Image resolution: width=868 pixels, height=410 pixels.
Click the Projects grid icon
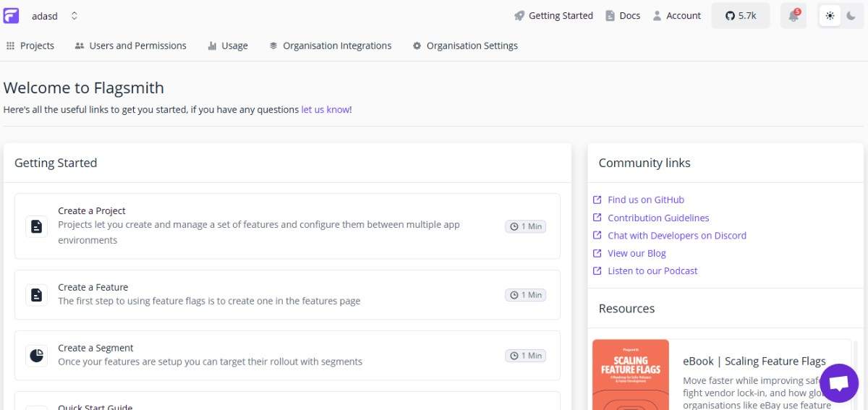point(10,46)
